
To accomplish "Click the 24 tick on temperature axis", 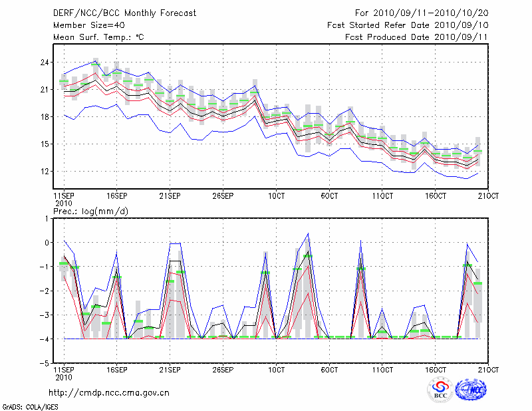I will point(45,63).
